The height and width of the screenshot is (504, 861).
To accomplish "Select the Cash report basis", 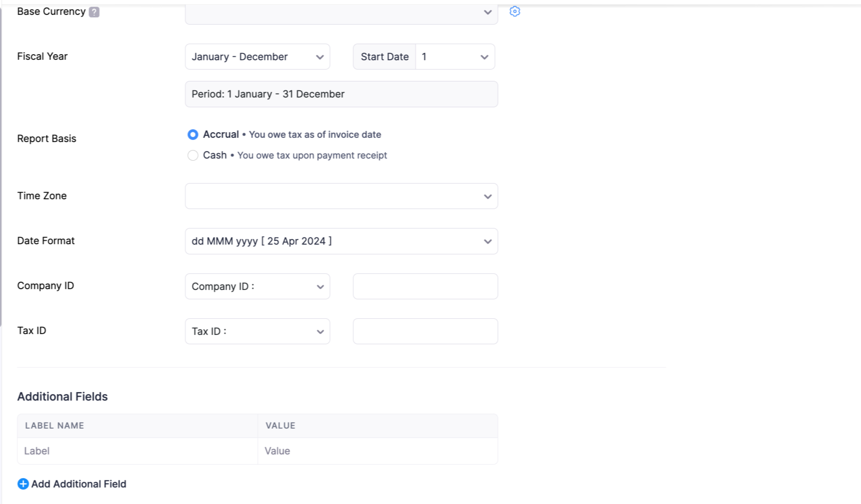I will 193,156.
